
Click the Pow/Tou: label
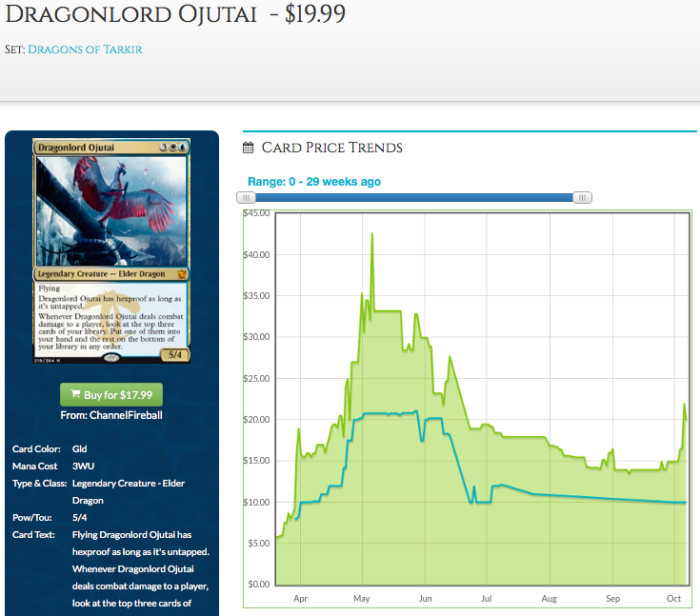click(32, 518)
